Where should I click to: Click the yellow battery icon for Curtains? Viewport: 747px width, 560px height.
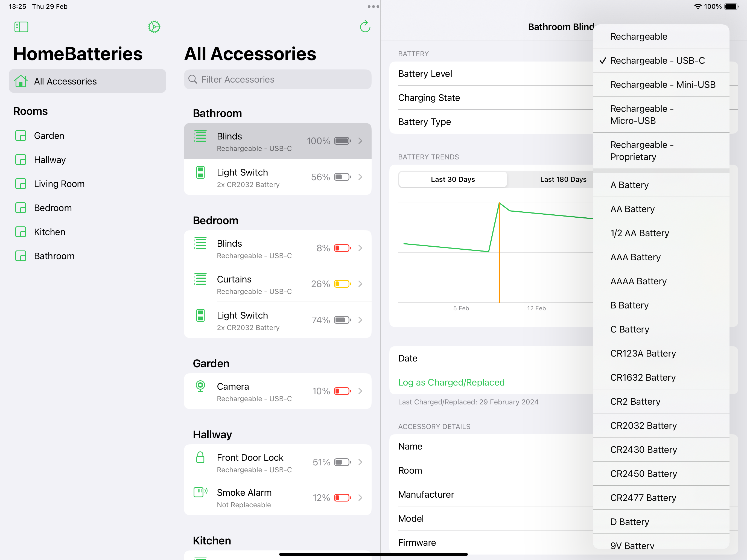pos(342,284)
